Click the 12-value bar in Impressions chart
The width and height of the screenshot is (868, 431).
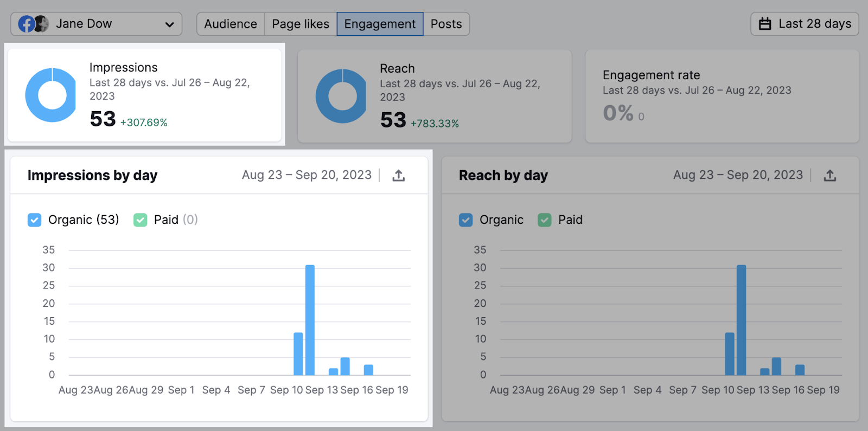298,353
